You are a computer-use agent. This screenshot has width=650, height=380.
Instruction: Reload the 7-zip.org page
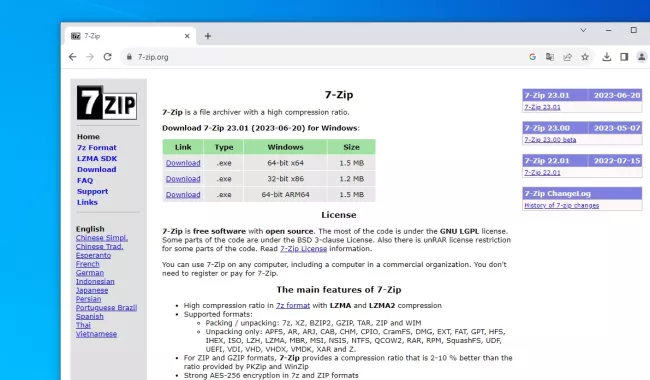[x=107, y=57]
